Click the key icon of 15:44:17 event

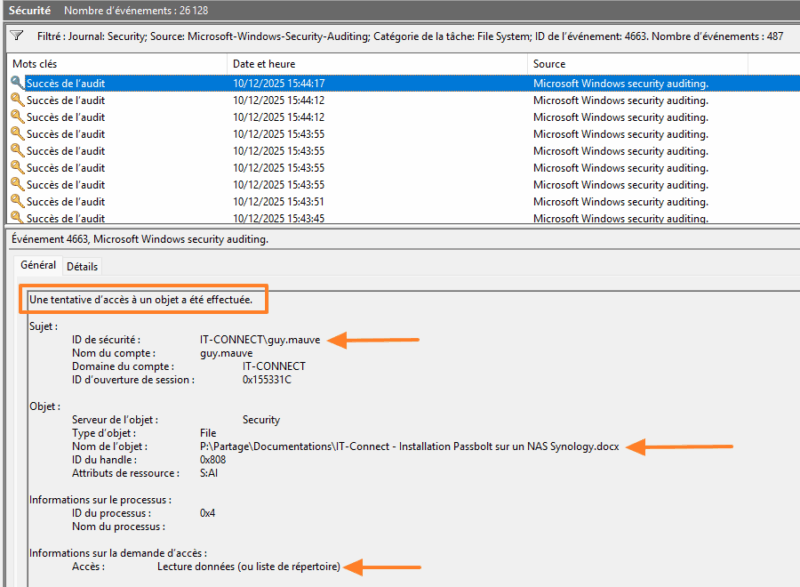pyautogui.click(x=17, y=83)
